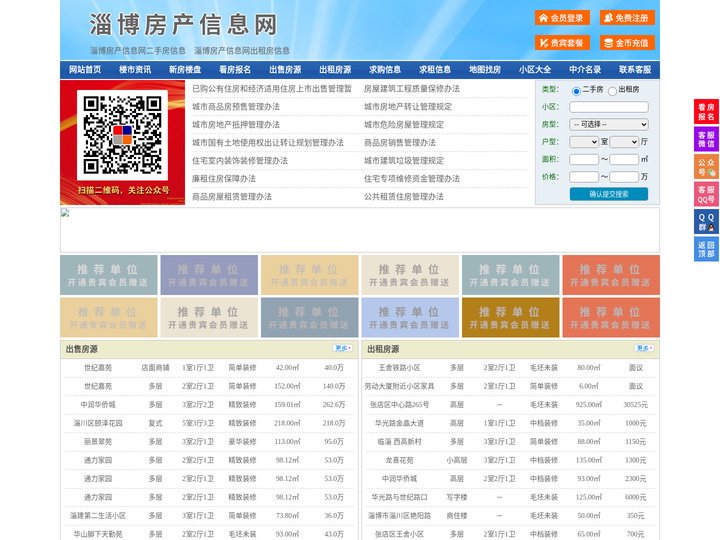Image resolution: width=720 pixels, height=540 pixels.
Task: Open the 丽景翠苑 sale listing
Action: tap(209, 442)
